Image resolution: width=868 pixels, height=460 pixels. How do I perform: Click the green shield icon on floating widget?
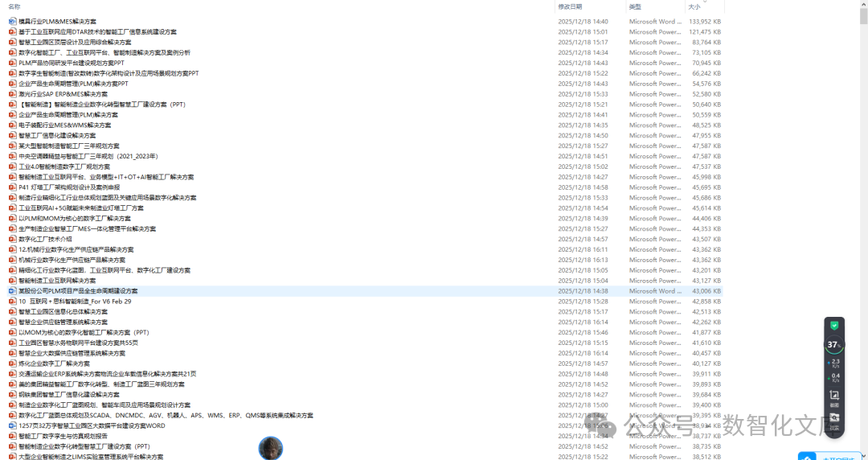pyautogui.click(x=834, y=326)
